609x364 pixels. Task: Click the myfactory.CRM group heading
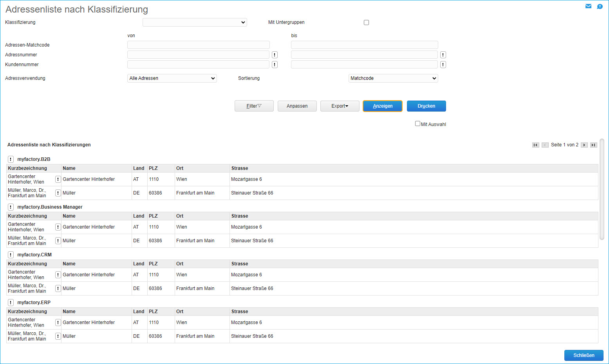point(34,255)
